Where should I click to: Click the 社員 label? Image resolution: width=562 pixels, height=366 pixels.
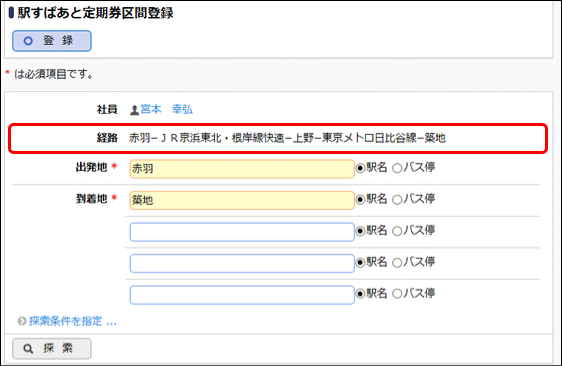107,109
